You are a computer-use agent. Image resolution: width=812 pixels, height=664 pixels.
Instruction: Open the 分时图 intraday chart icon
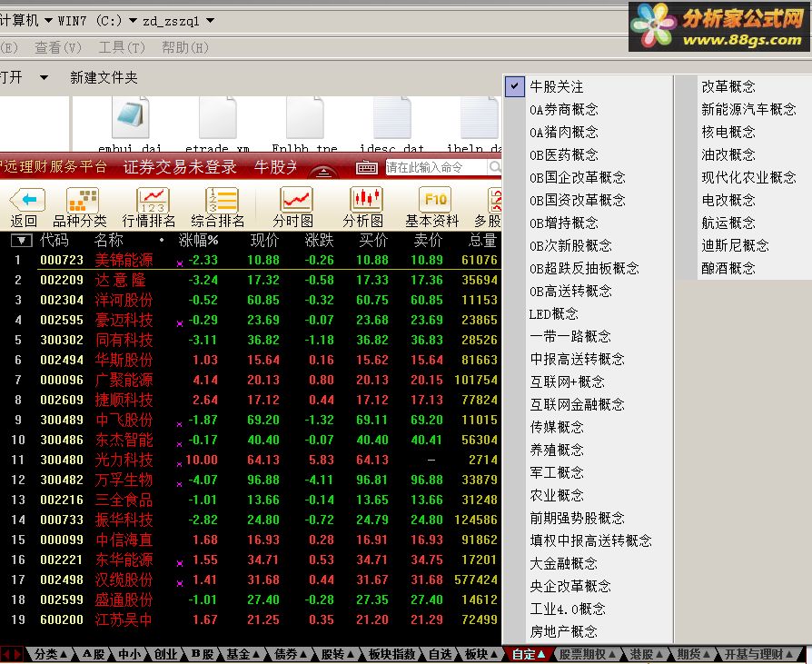(296, 200)
